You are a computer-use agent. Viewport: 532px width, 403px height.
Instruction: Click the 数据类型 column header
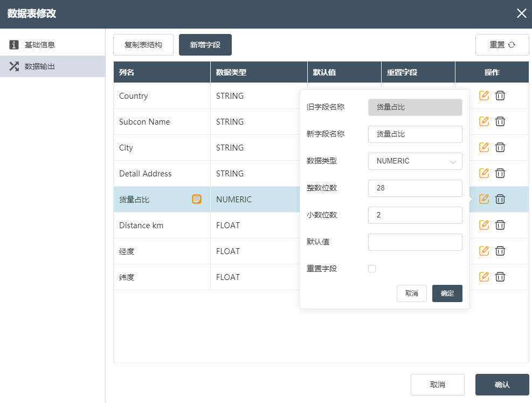[259, 72]
